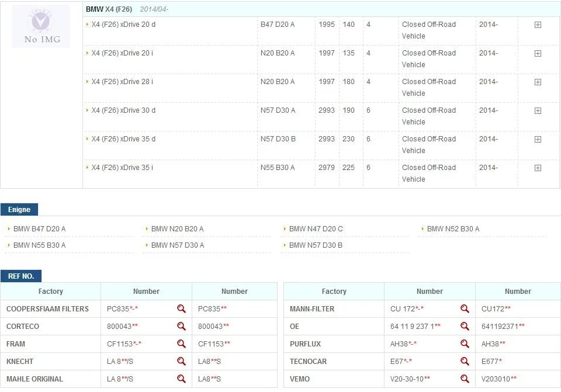The width and height of the screenshot is (561, 392).
Task: Open the Enigne section tab
Action: point(19,210)
